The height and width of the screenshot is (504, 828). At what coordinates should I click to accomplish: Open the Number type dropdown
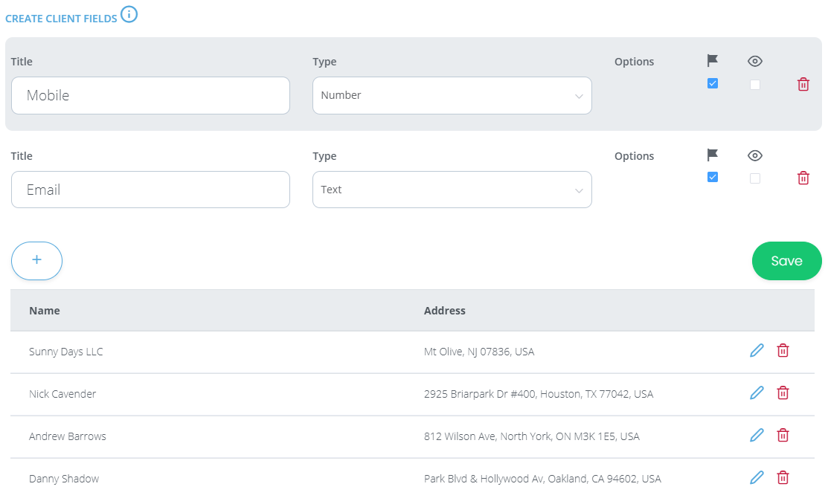point(452,96)
